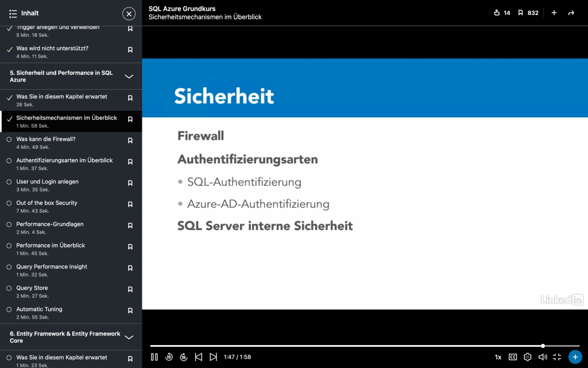Bookmark the 'Was kann die Firewall?' lesson

130,140
